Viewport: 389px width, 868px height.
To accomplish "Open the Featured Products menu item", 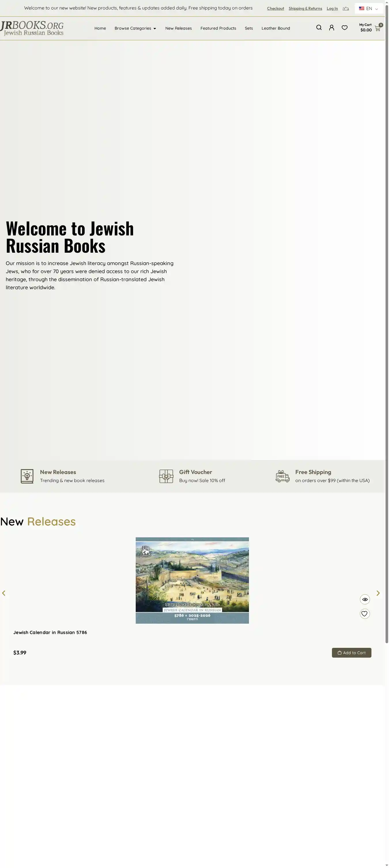I will tap(218, 28).
